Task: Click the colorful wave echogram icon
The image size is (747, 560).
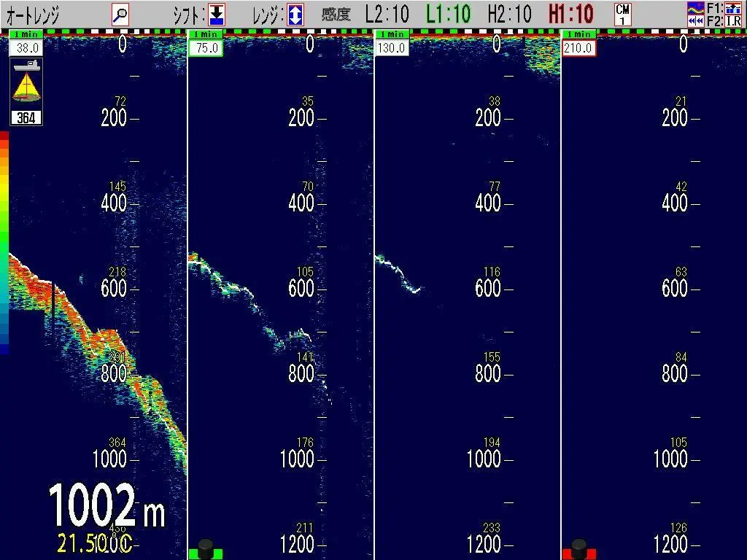Action: 696,7
